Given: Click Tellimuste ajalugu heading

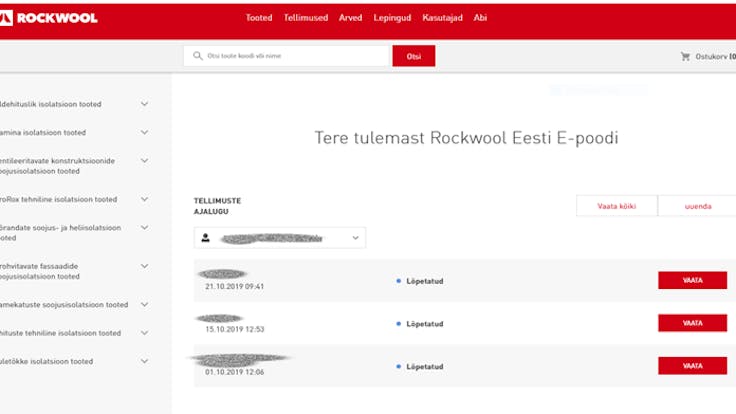Looking at the screenshot, I should click(217, 206).
